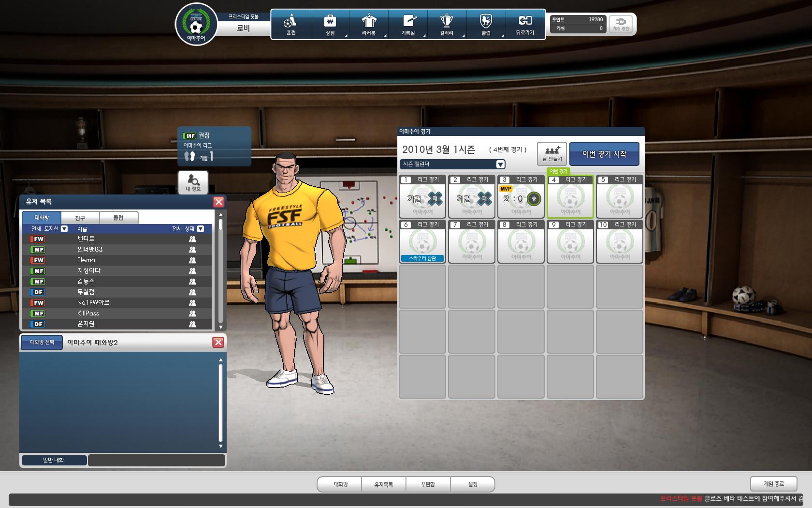This screenshot has width=812, height=508.
Task: Click the user list vertical scrollbar
Action: click(x=220, y=271)
